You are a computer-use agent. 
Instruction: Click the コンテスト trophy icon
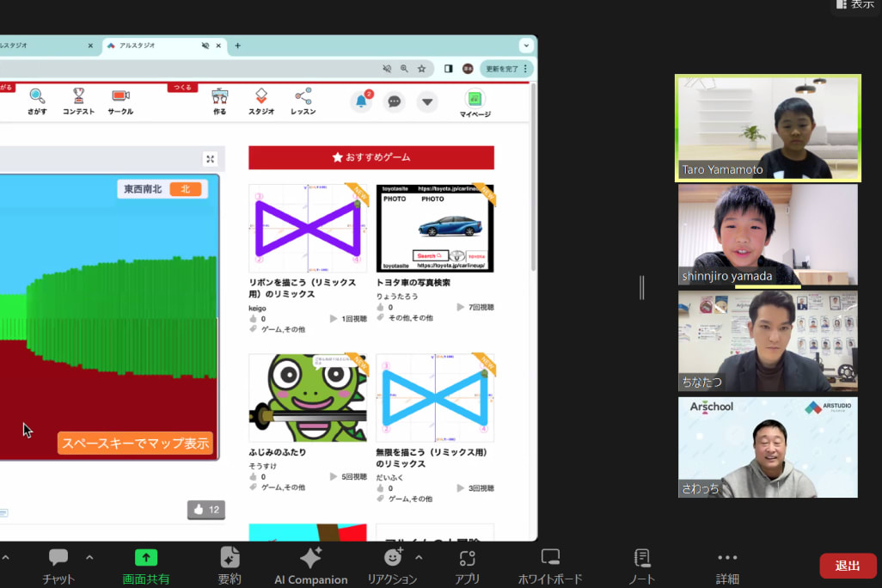coord(78,97)
